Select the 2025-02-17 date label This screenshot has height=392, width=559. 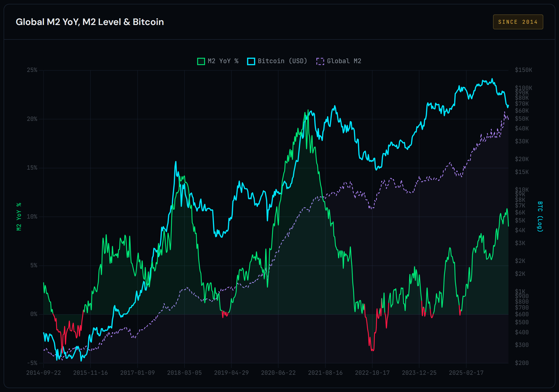coord(467,373)
